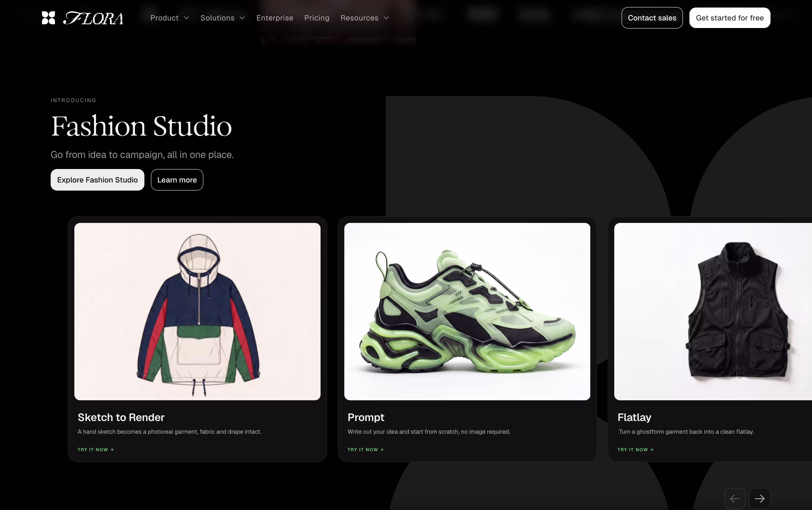Click the Fashion Studio heading
The width and height of the screenshot is (812, 510).
[x=141, y=126]
